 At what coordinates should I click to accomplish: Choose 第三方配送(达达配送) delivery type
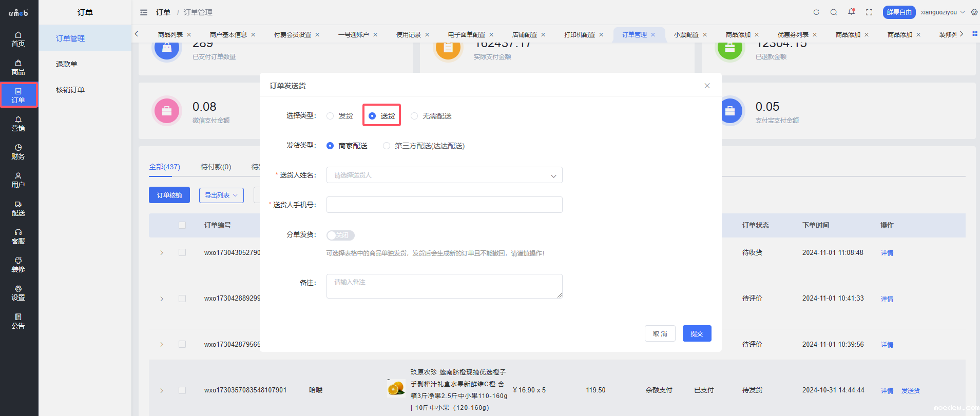tap(387, 146)
